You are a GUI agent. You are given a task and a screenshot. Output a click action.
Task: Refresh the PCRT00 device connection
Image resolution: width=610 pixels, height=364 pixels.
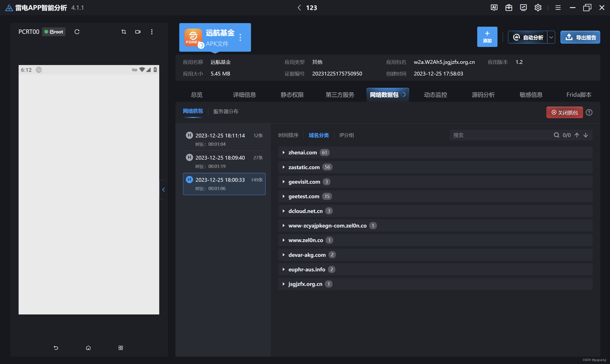click(x=77, y=32)
